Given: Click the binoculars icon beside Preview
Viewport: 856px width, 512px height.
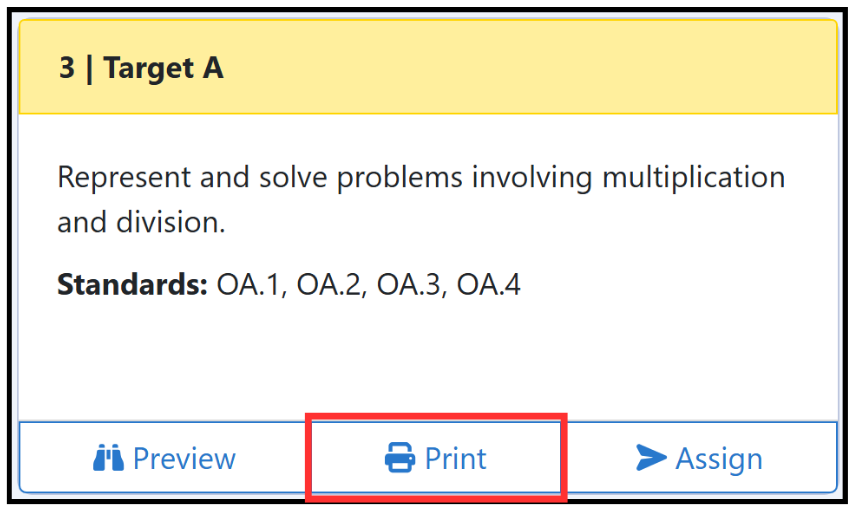Looking at the screenshot, I should pos(108,457).
